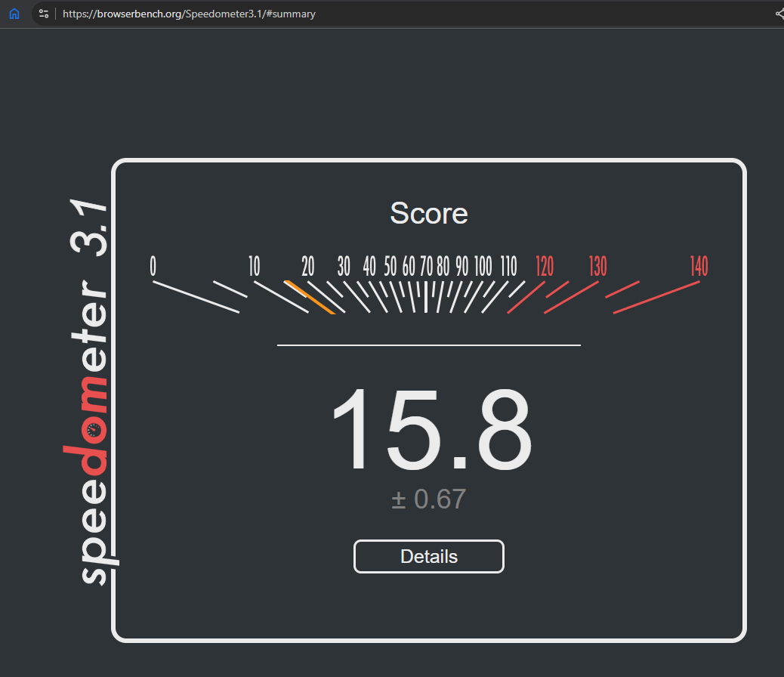Click the gauge label 110
Image resolution: width=784 pixels, height=677 pixels.
(508, 266)
